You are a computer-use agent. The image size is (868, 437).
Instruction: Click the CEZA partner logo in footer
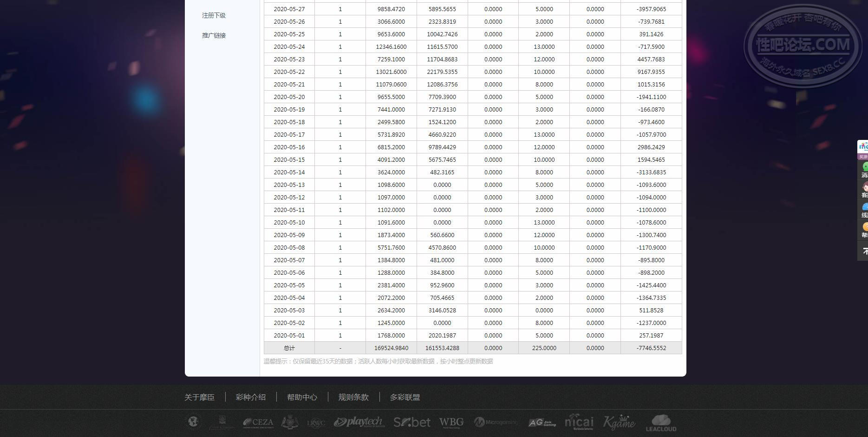pos(258,422)
